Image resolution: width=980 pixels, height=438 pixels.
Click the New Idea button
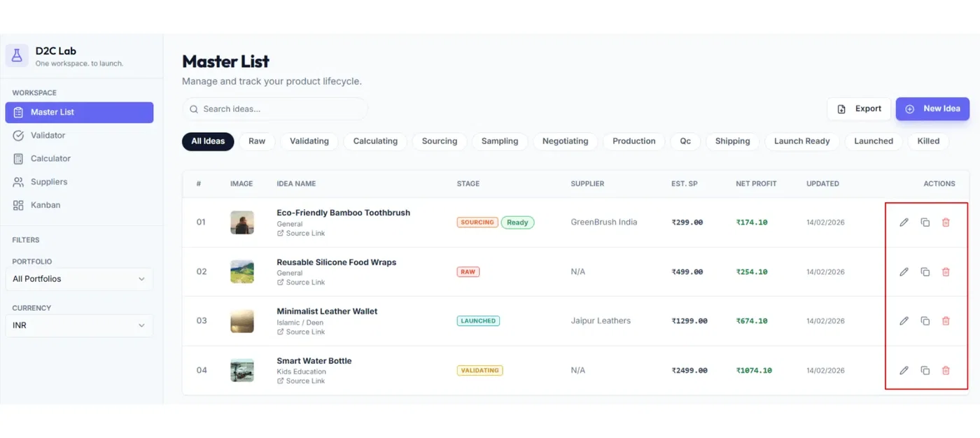[x=932, y=108]
